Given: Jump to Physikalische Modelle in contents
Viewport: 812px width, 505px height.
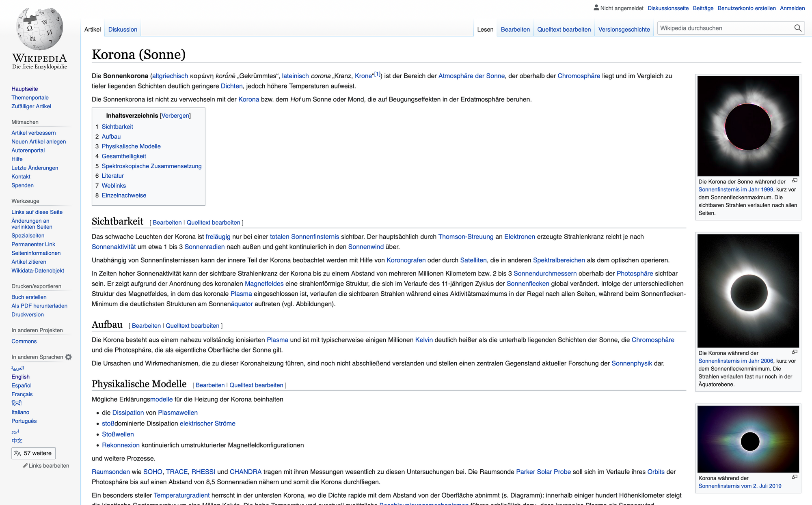Looking at the screenshot, I should coord(131,146).
